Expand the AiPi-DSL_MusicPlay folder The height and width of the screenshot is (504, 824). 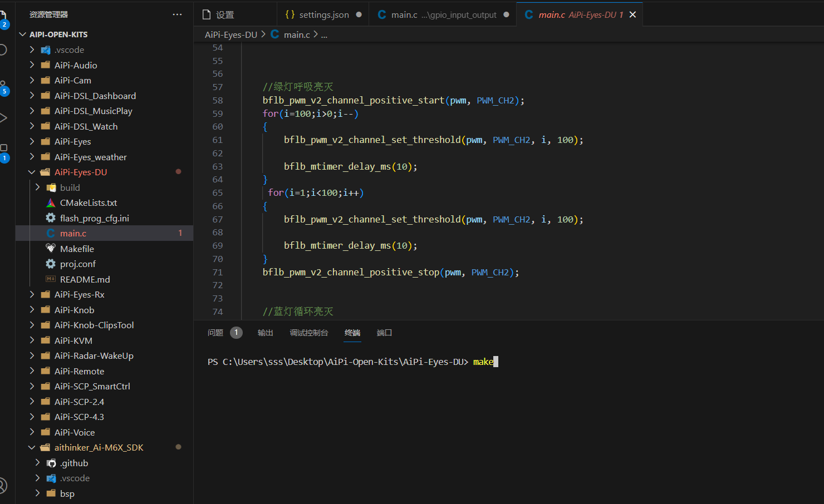coord(32,111)
